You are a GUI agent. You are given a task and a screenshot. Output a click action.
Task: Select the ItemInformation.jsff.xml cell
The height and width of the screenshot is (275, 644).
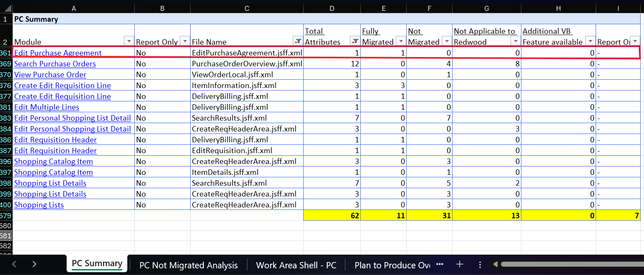(x=247, y=86)
